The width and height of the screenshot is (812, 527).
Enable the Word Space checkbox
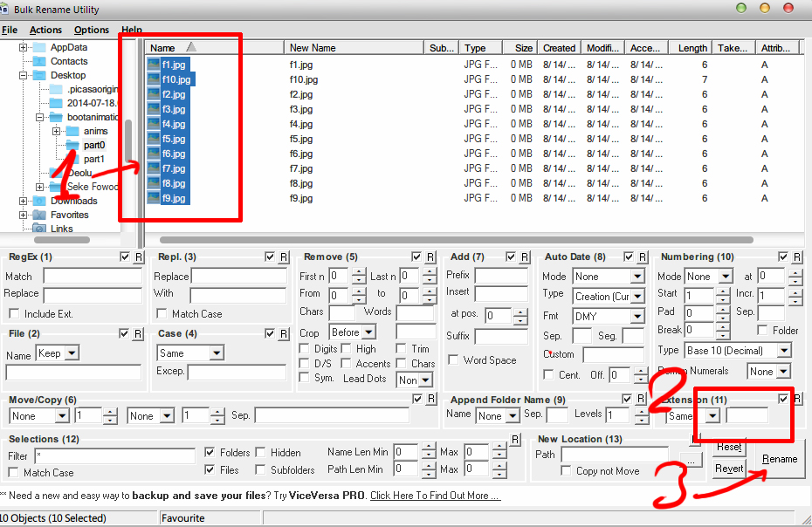[453, 359]
